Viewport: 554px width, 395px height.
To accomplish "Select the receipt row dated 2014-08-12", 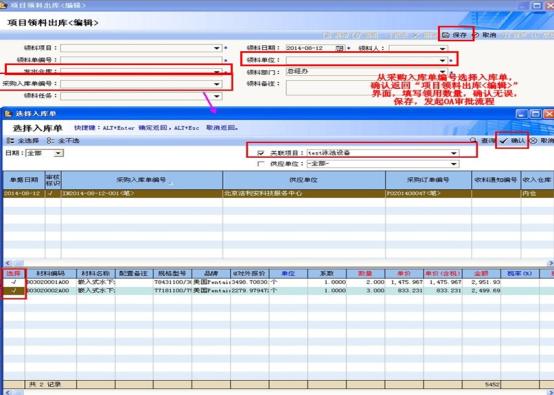I will coord(278,194).
